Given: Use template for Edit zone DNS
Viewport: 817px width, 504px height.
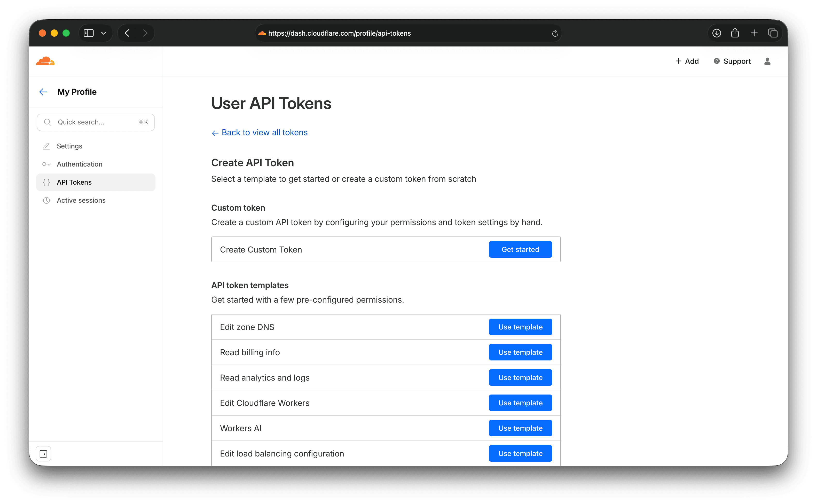Looking at the screenshot, I should click(x=520, y=327).
